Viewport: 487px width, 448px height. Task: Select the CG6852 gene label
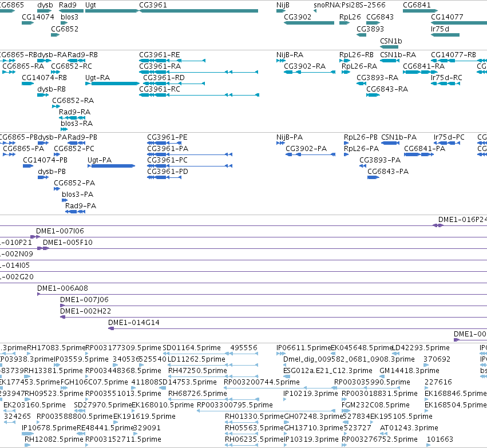(x=65, y=29)
